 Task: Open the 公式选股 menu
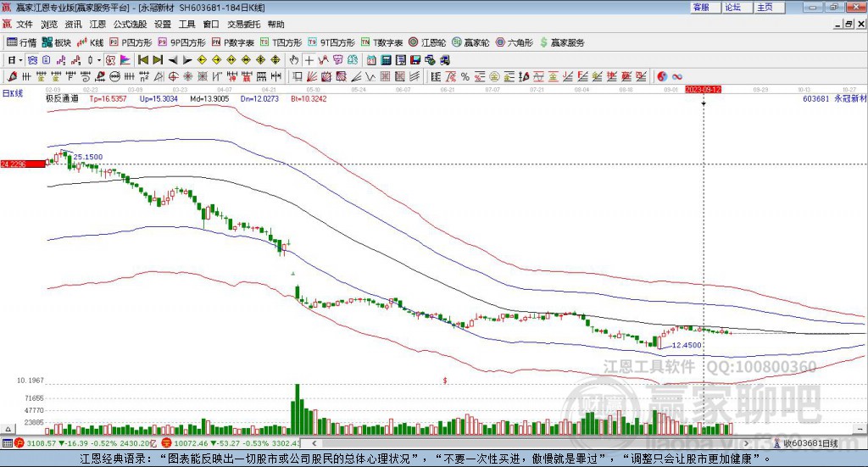coord(130,25)
